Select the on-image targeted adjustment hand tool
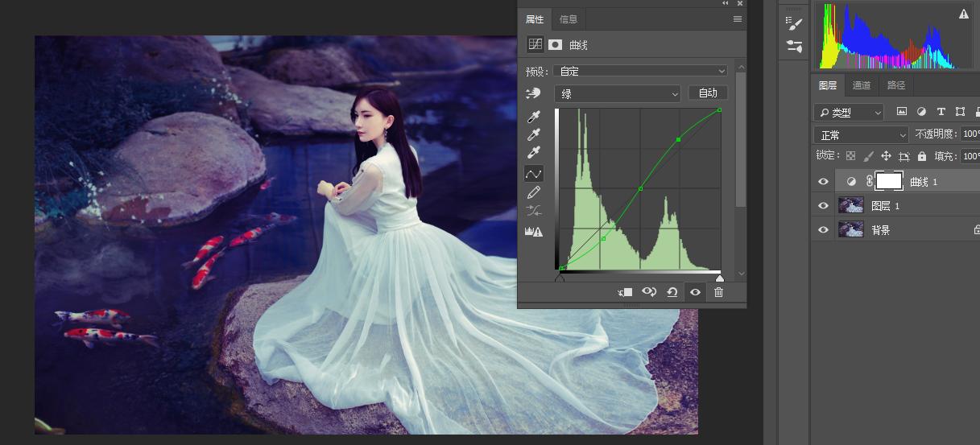The width and height of the screenshot is (980, 445). (x=533, y=94)
